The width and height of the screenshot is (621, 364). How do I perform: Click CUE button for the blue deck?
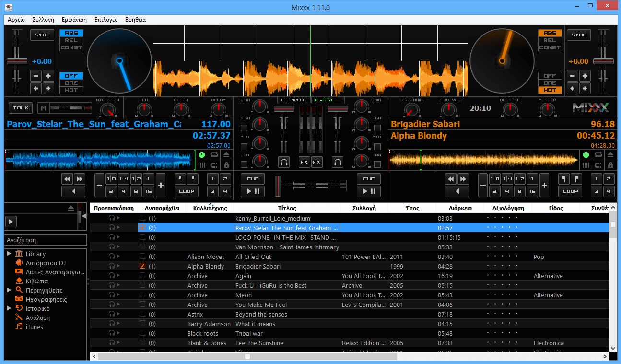253,179
